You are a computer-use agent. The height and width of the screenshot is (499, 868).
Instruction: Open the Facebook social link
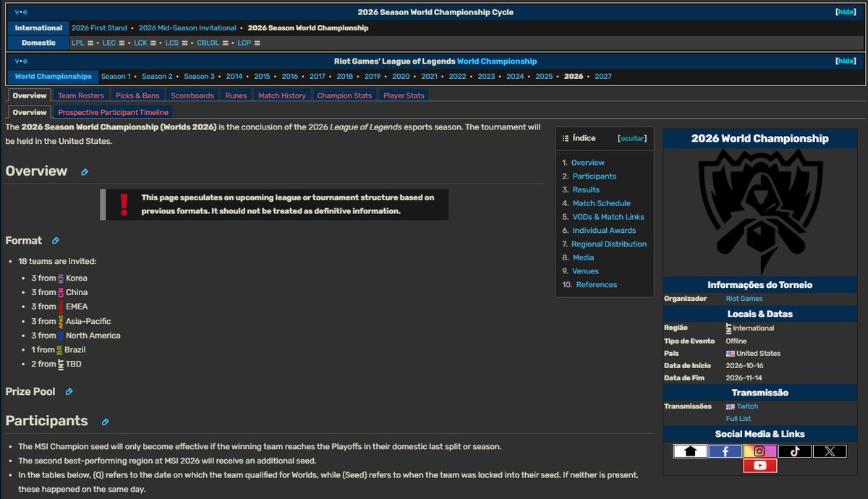[725, 451]
